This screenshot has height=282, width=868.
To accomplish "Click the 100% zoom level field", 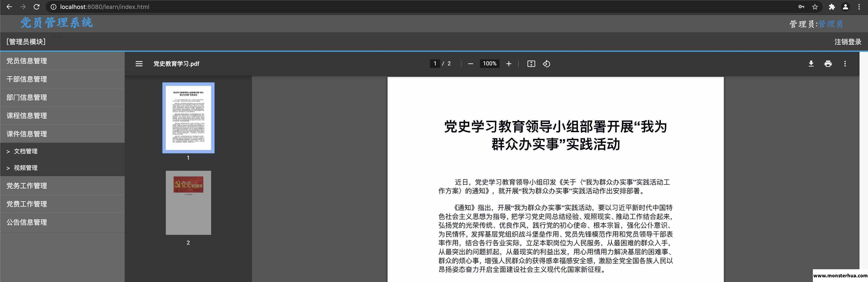I will pos(490,63).
